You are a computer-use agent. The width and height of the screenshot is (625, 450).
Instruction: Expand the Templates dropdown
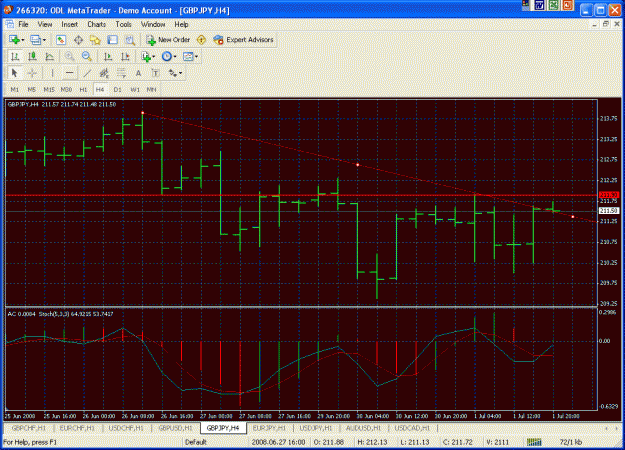(196, 57)
